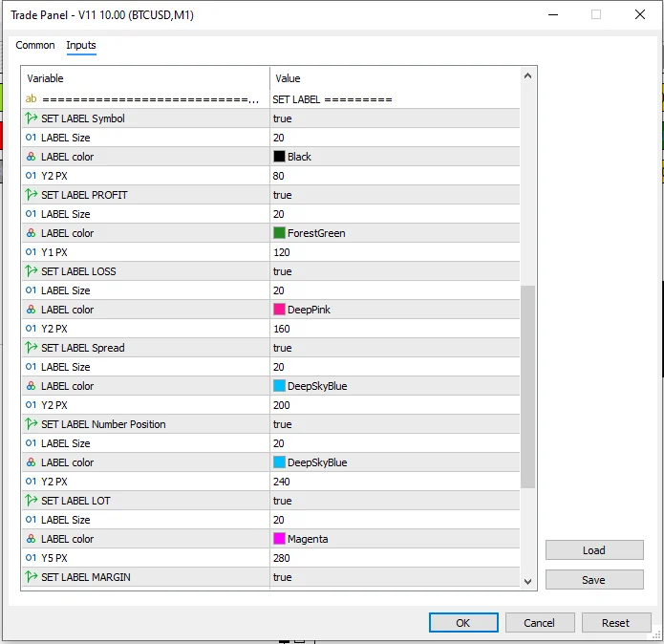The image size is (664, 644).
Task: Open the Black color value dropdown
Action: pyautogui.click(x=395, y=157)
